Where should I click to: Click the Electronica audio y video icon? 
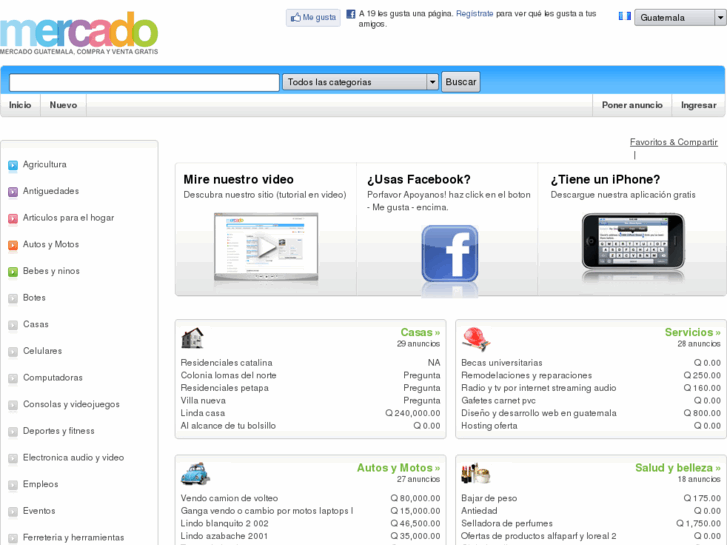click(13, 458)
